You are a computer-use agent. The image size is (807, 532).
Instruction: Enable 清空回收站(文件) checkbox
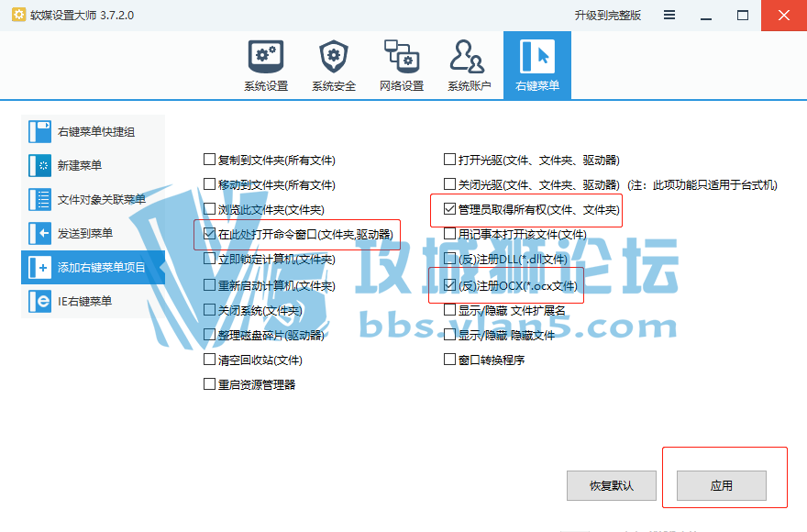[x=209, y=359]
